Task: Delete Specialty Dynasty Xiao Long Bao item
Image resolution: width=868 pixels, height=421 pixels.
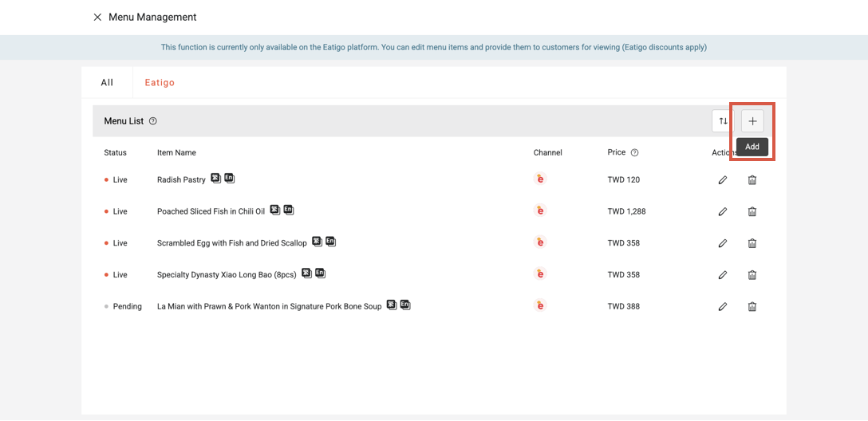Action: point(752,275)
